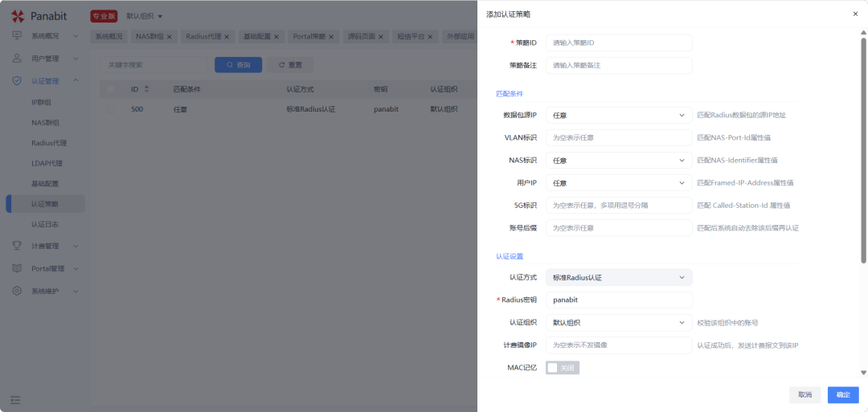Click the 重置 reset button
This screenshot has height=412, width=868.
click(290, 65)
